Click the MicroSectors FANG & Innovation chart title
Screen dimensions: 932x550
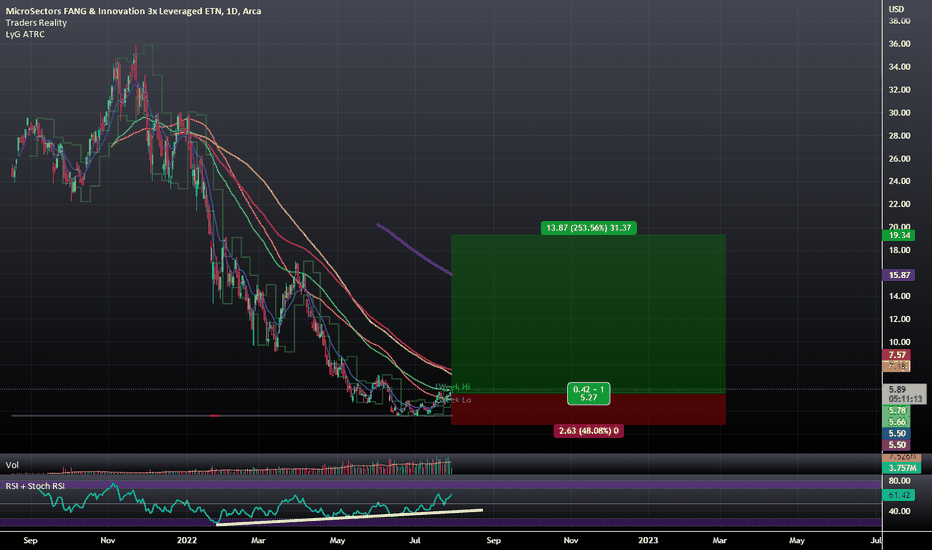(x=133, y=11)
